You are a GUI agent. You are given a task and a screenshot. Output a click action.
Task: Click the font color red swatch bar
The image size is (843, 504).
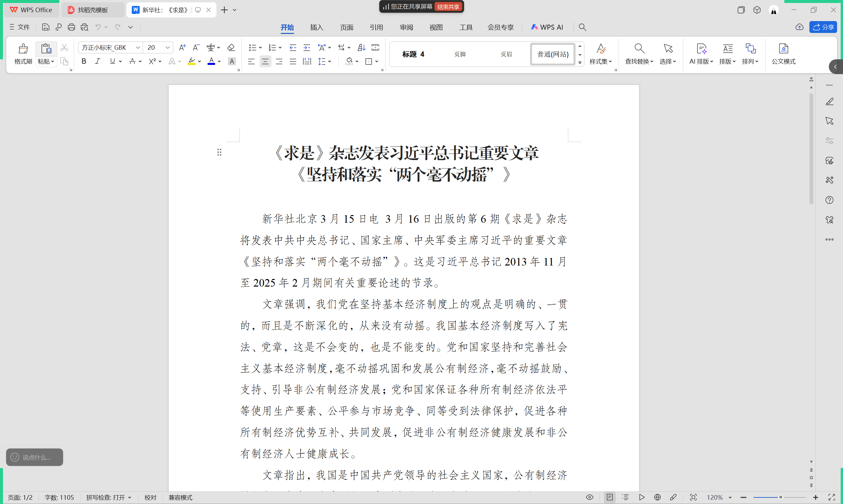click(x=211, y=64)
